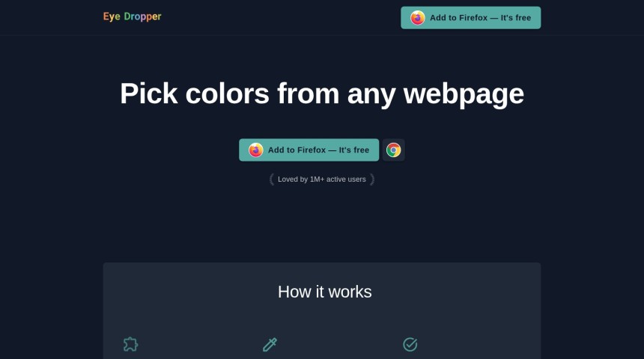
Task: Click 'Add to Firefox' text in header button
Action: [458, 18]
